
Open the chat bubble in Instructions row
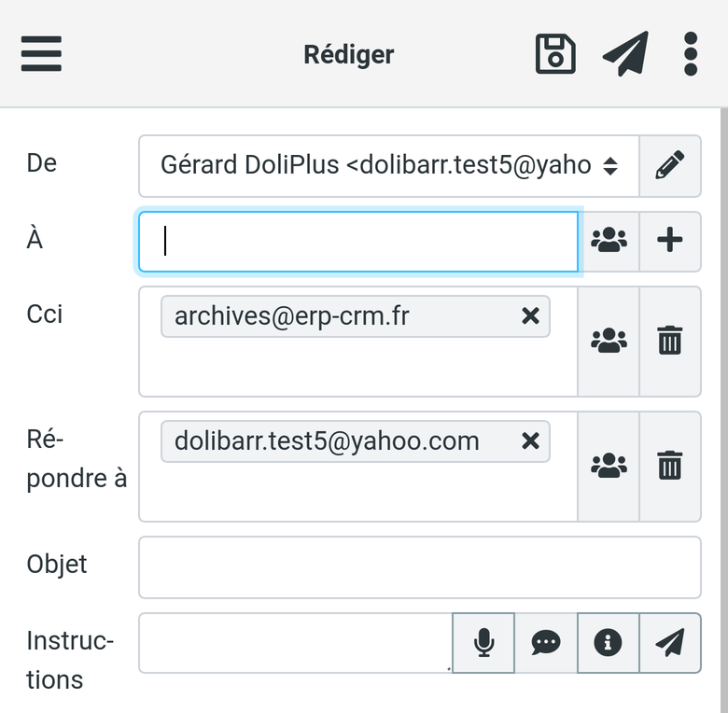pyautogui.click(x=546, y=643)
